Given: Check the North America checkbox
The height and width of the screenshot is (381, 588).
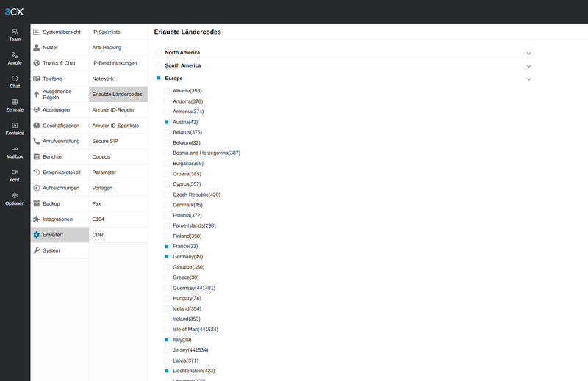Looking at the screenshot, I should click(159, 52).
